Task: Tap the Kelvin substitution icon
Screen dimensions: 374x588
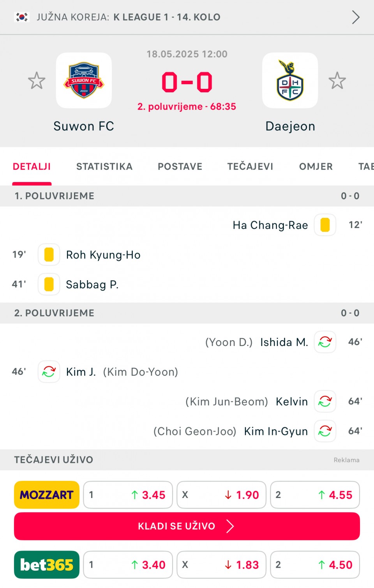Action: coord(325,401)
